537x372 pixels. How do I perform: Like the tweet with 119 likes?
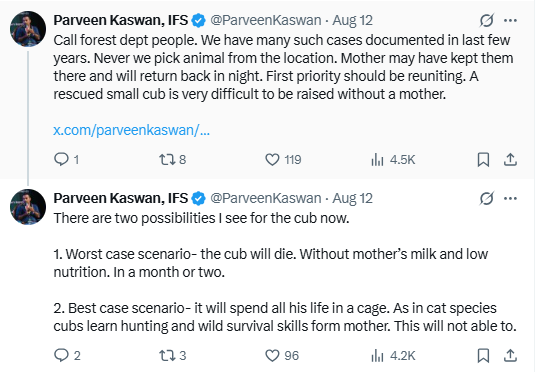click(x=283, y=160)
